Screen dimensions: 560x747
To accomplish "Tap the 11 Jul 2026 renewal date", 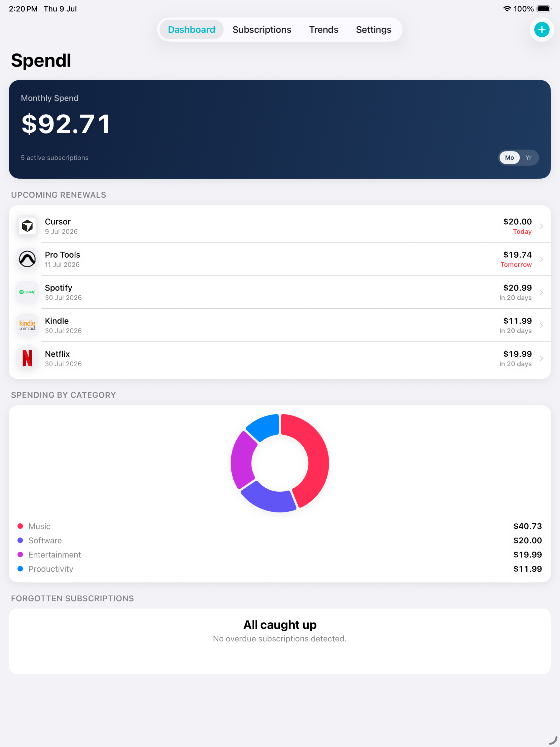I will (x=62, y=265).
